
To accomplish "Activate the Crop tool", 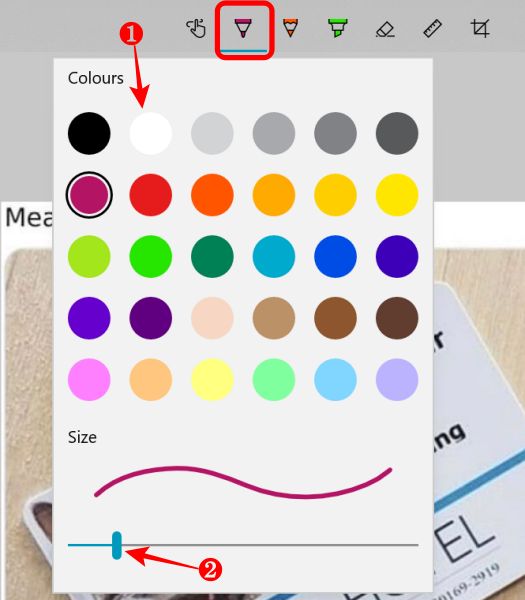I will [480, 29].
